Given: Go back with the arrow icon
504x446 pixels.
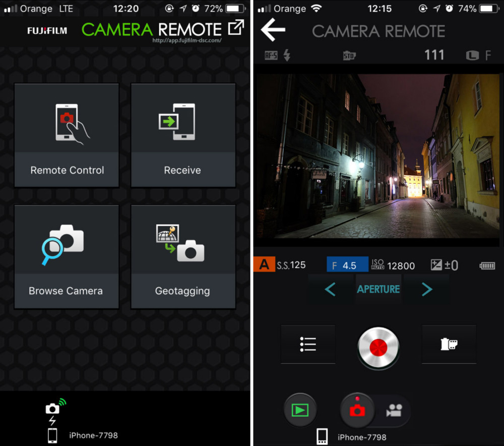Looking at the screenshot, I should (273, 30).
